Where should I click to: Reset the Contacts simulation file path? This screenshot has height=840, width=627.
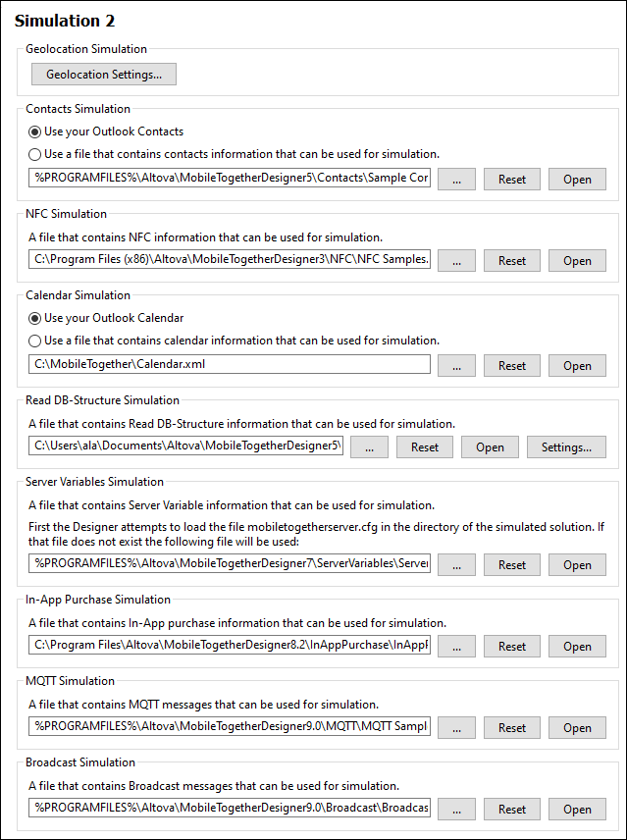[x=512, y=180]
